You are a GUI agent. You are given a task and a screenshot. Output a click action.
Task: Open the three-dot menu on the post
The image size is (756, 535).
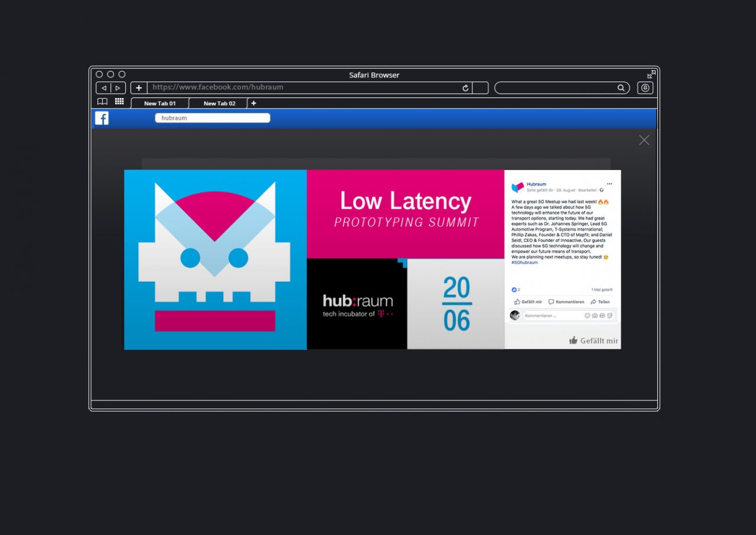(610, 184)
